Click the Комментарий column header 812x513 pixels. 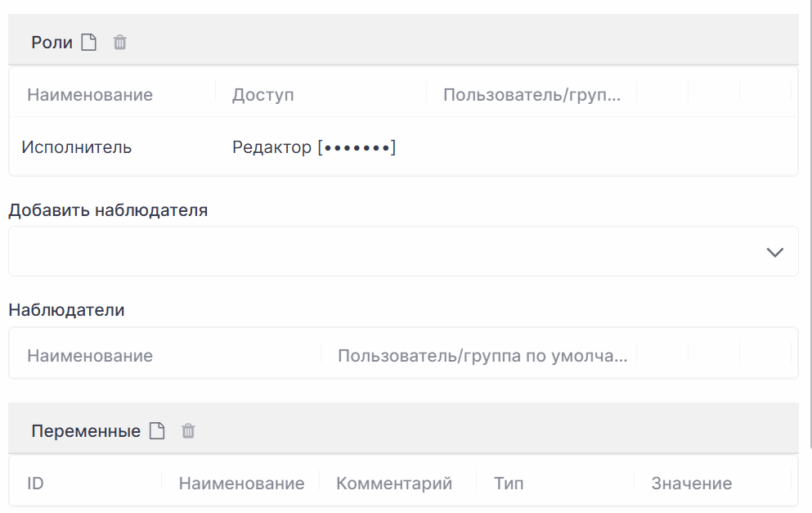tap(394, 484)
